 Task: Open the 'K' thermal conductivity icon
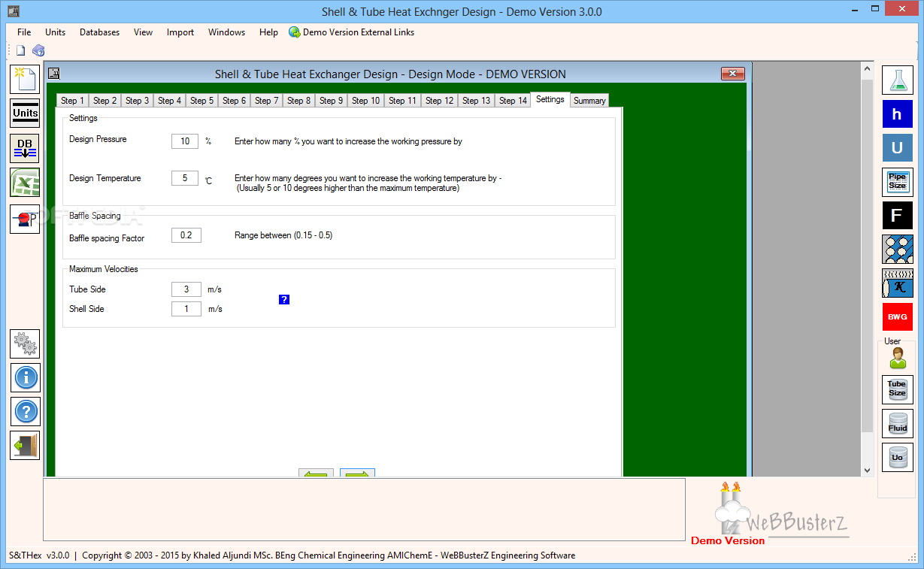coord(897,283)
